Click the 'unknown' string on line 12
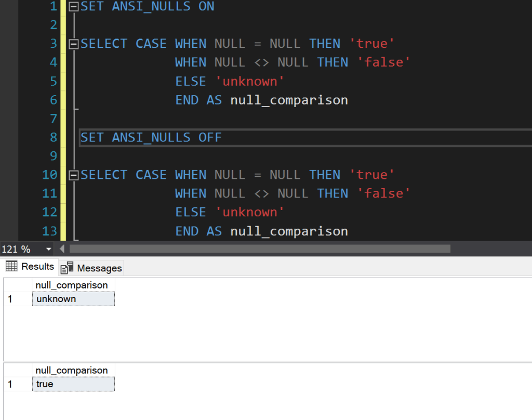This screenshot has height=420, width=532. 250,212
